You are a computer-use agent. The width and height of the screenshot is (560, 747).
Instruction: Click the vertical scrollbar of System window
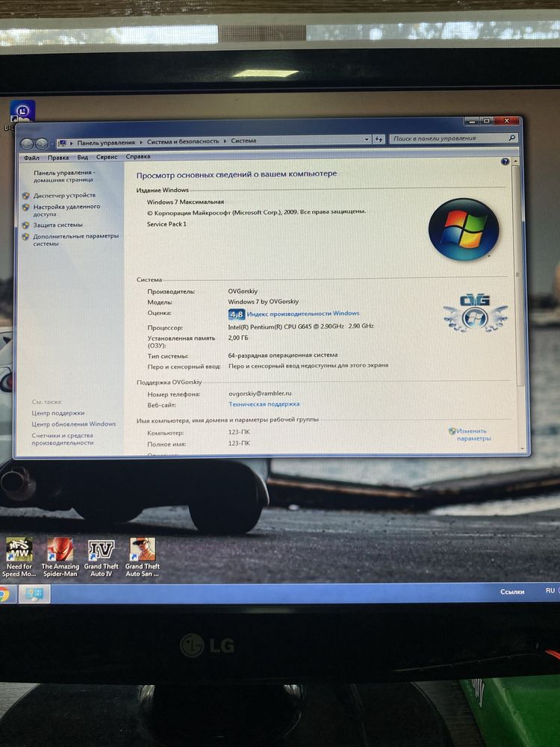tap(518, 276)
